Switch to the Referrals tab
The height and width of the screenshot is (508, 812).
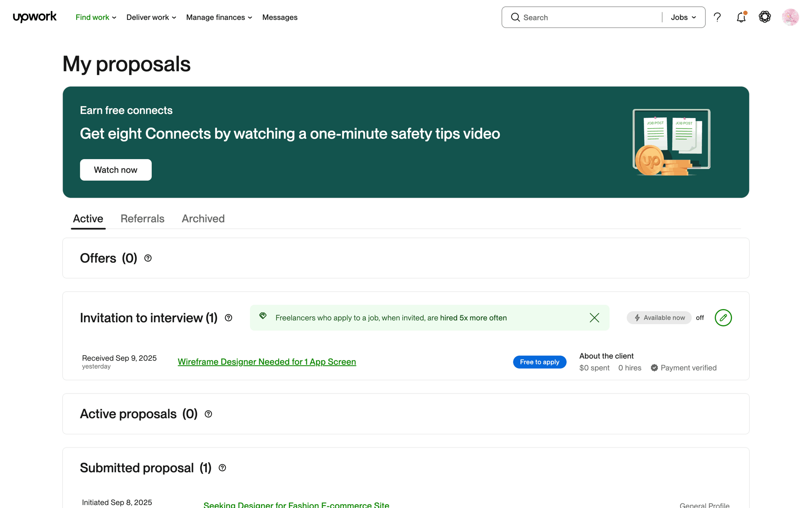[143, 219]
